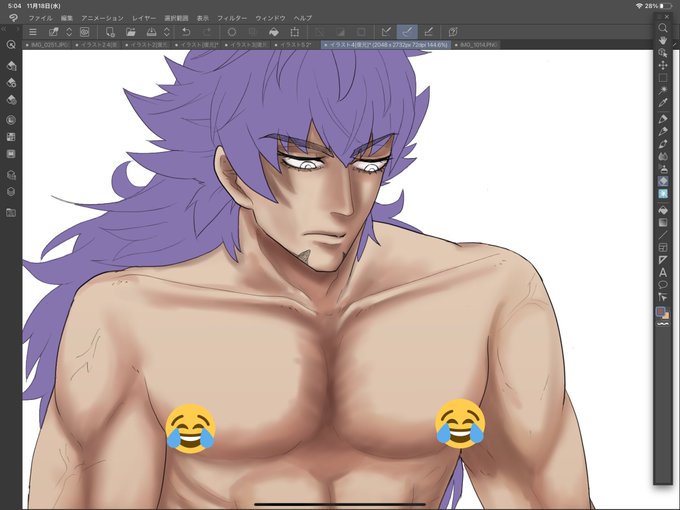Viewport: 680px width, 510px height.
Task: Click the edge keyboard toggle icon
Action: point(54,32)
